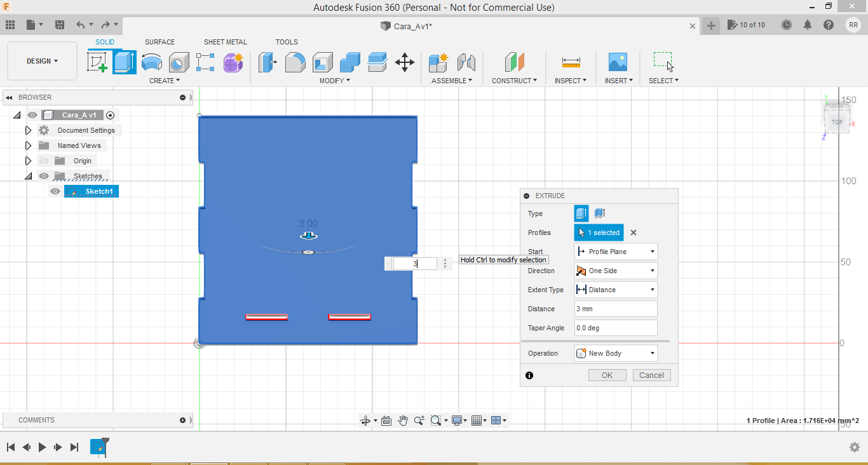Screen dimensions: 868x465
Task: Select solid extrude type
Action: (x=581, y=213)
